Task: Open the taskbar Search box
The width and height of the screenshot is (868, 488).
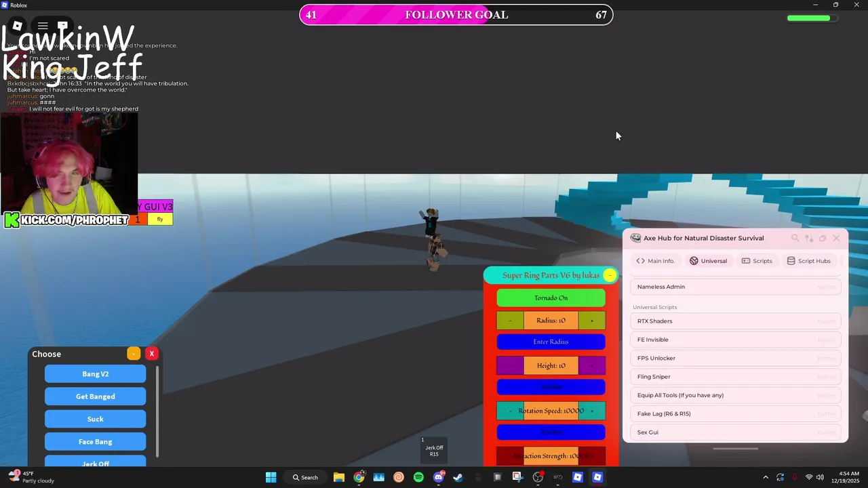Action: point(305,477)
